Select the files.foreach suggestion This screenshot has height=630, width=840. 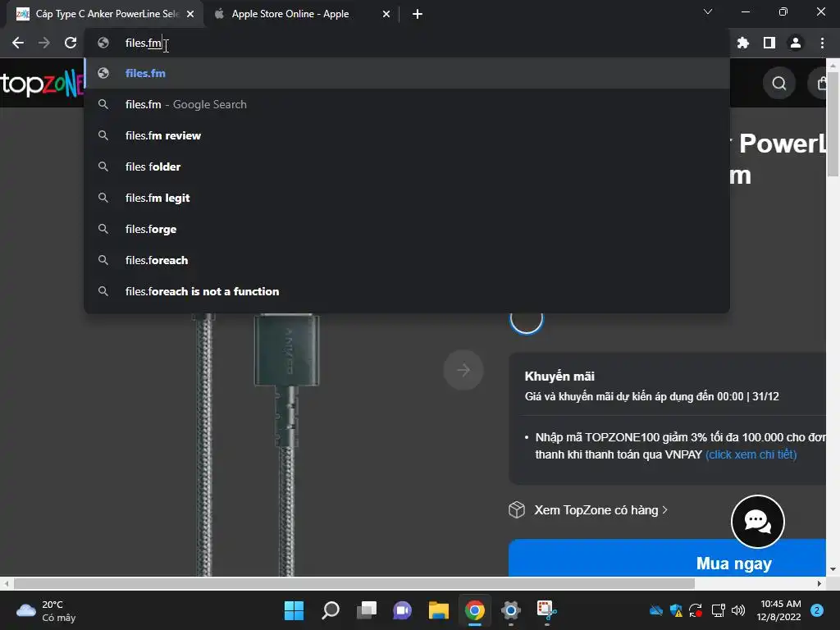pyautogui.click(x=407, y=260)
